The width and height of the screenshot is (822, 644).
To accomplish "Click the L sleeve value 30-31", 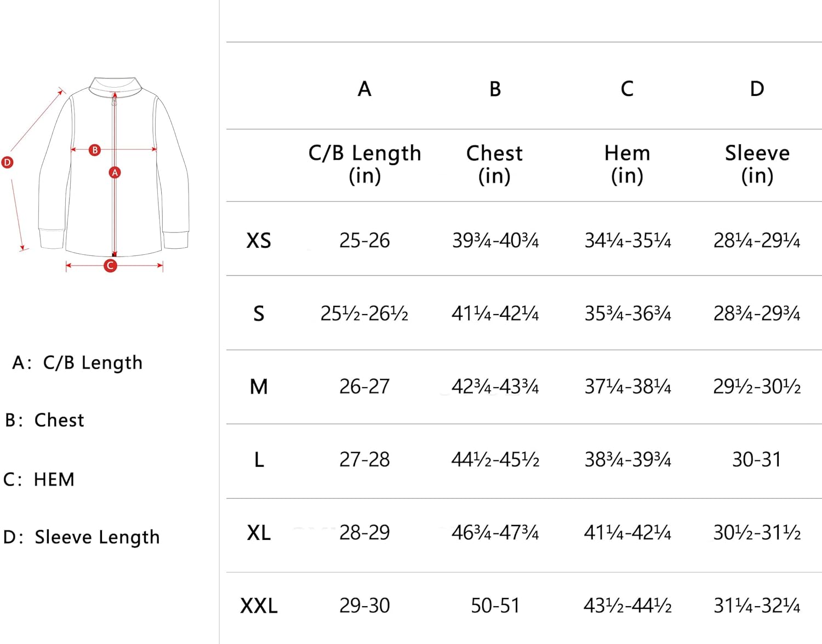I will click(757, 459).
